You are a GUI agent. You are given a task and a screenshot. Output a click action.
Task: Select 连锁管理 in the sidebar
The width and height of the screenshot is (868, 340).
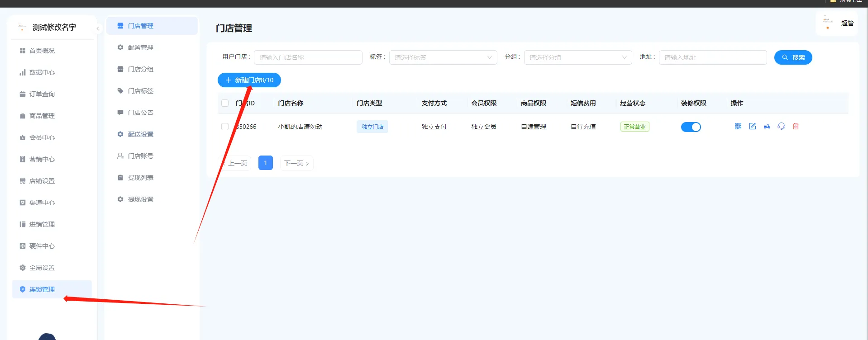52,289
